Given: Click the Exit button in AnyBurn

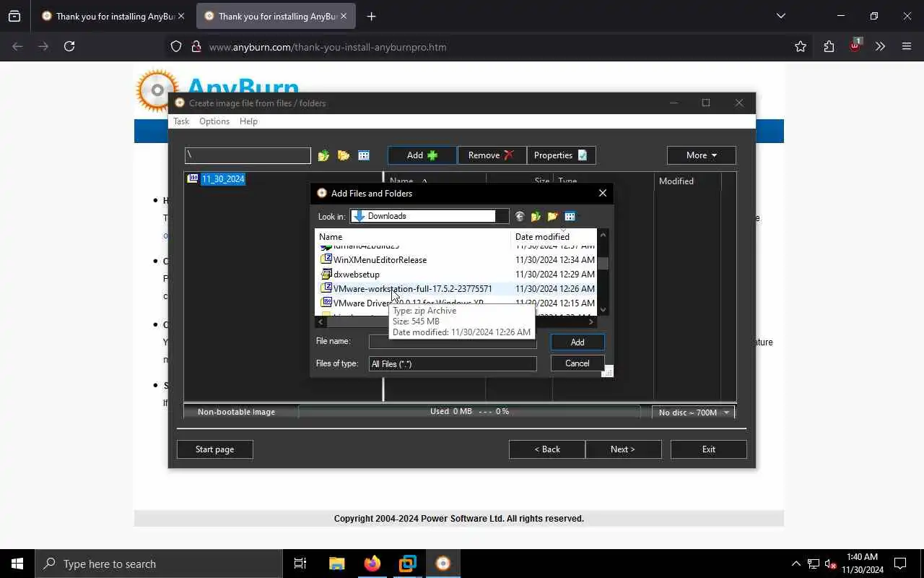Looking at the screenshot, I should [709, 449].
